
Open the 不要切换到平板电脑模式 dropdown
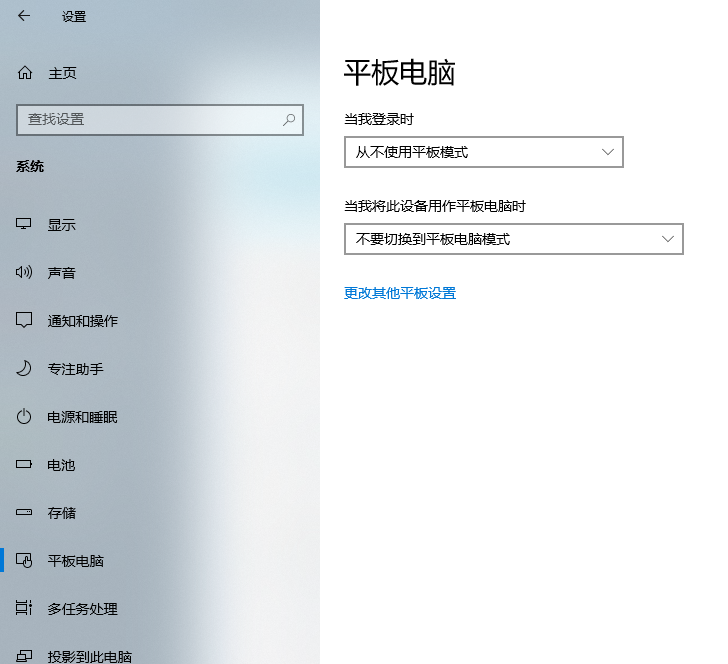point(514,239)
